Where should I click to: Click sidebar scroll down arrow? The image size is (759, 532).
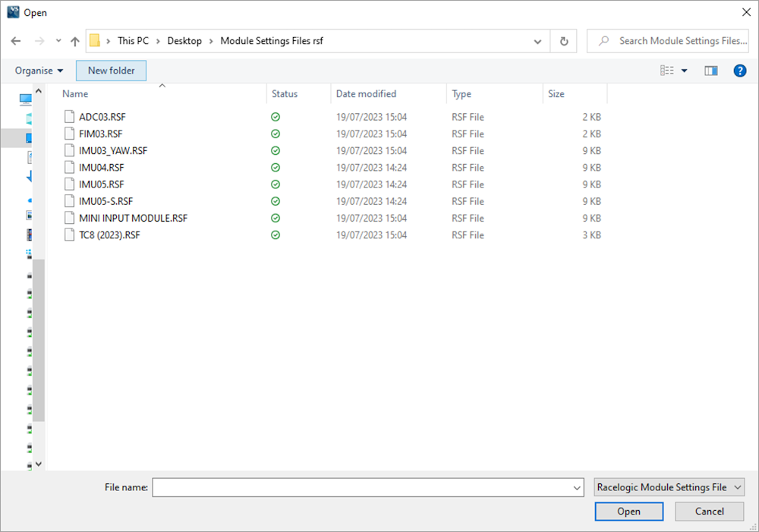click(39, 464)
